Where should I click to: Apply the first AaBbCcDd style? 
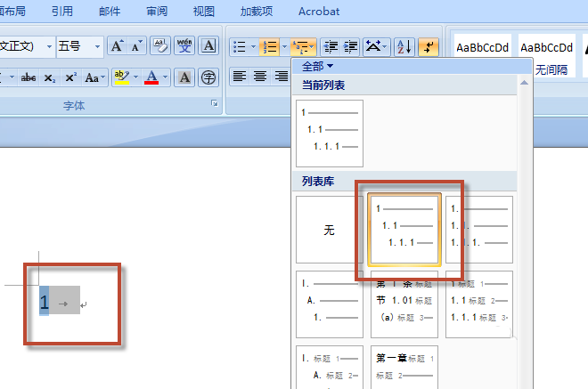click(x=482, y=55)
